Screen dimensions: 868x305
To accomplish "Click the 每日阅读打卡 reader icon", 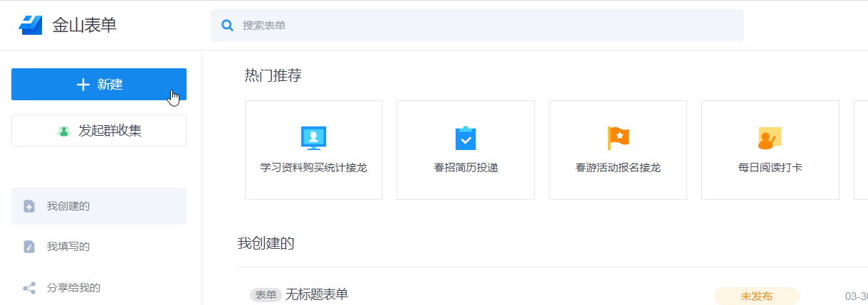I will point(770,138).
